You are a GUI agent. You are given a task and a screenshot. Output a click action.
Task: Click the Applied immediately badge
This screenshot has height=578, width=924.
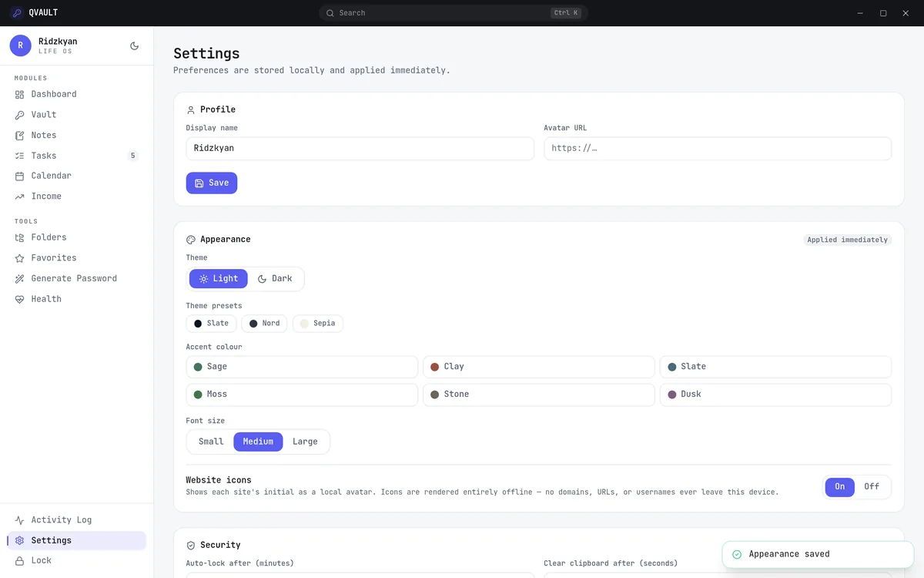click(x=847, y=240)
